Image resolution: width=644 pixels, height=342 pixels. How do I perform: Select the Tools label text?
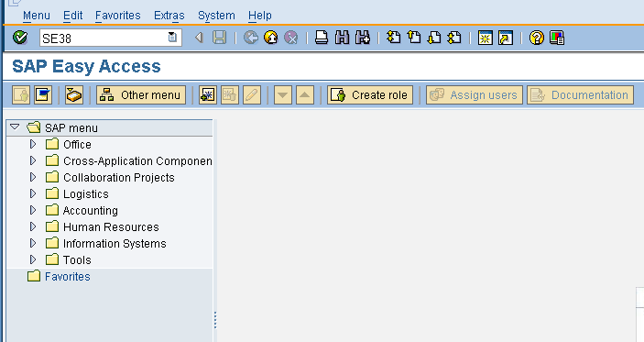(x=77, y=259)
